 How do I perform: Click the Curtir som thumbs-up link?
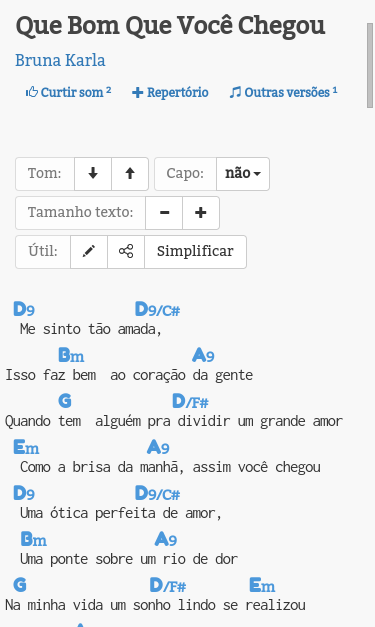pyautogui.click(x=68, y=92)
